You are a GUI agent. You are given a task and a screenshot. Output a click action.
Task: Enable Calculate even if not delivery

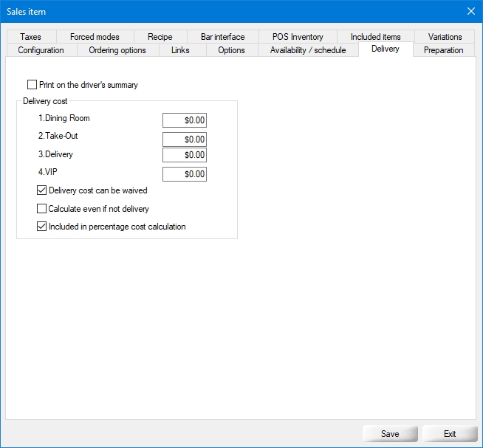click(x=42, y=209)
